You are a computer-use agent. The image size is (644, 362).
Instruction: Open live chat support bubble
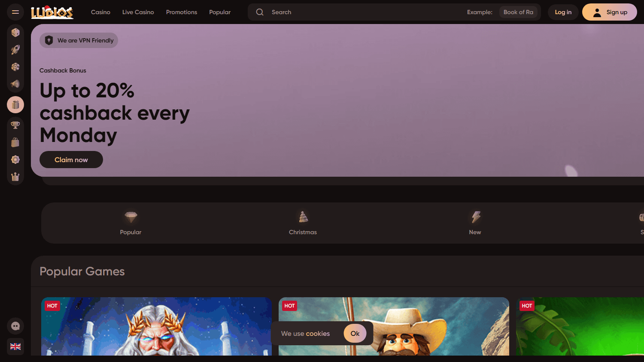(15, 326)
